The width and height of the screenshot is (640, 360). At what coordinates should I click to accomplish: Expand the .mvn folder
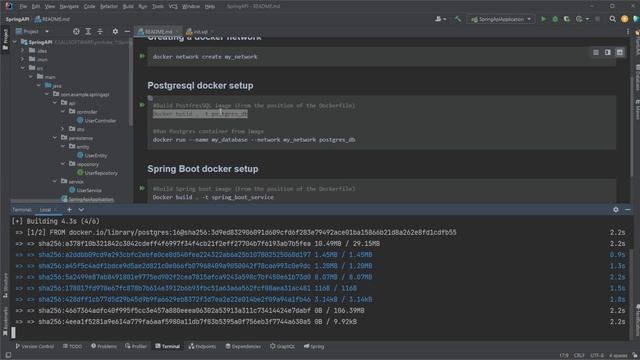tap(23, 59)
